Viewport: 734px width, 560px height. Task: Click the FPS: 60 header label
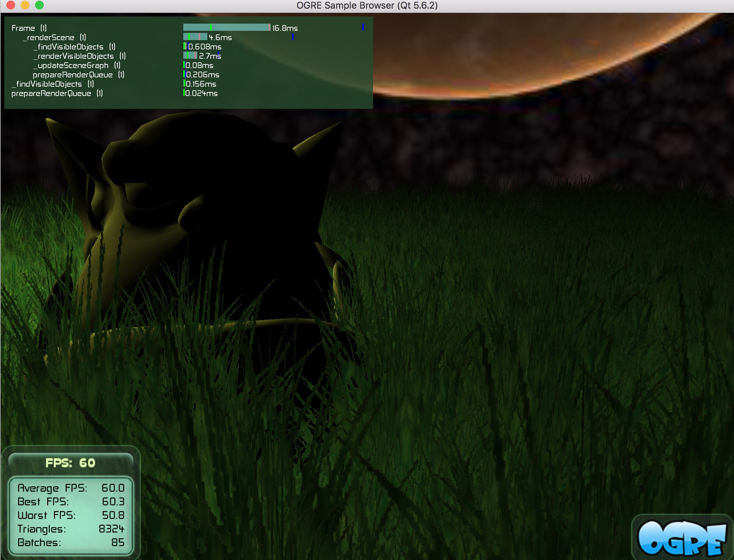pos(71,463)
